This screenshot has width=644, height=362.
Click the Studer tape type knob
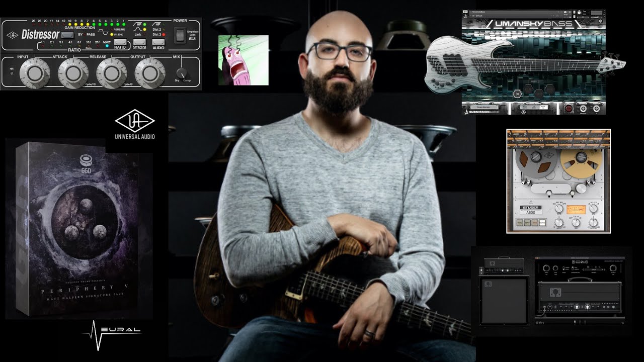tap(559, 209)
